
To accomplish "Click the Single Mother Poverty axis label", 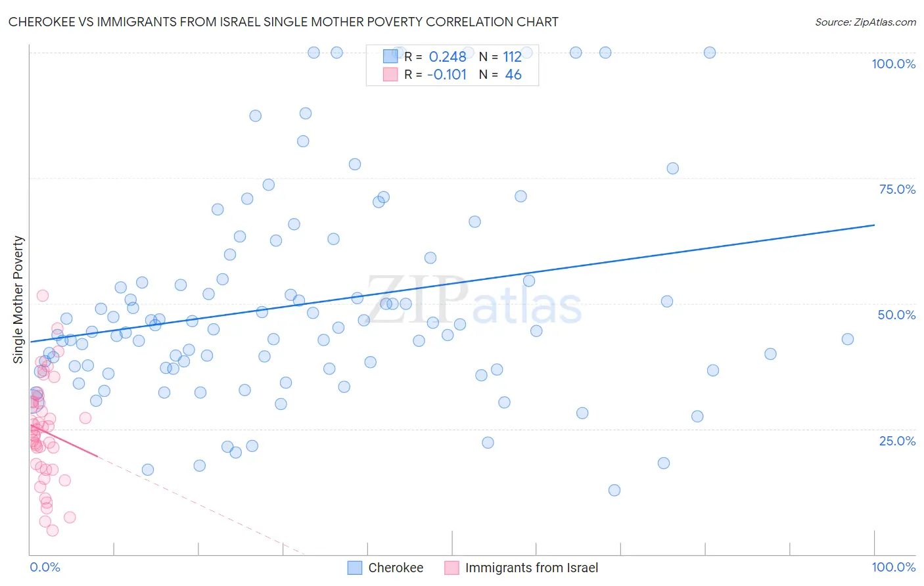I will coord(18,300).
